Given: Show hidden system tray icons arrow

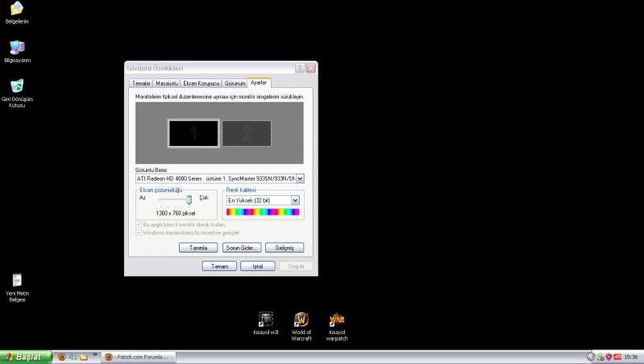Looking at the screenshot, I should coord(591,357).
